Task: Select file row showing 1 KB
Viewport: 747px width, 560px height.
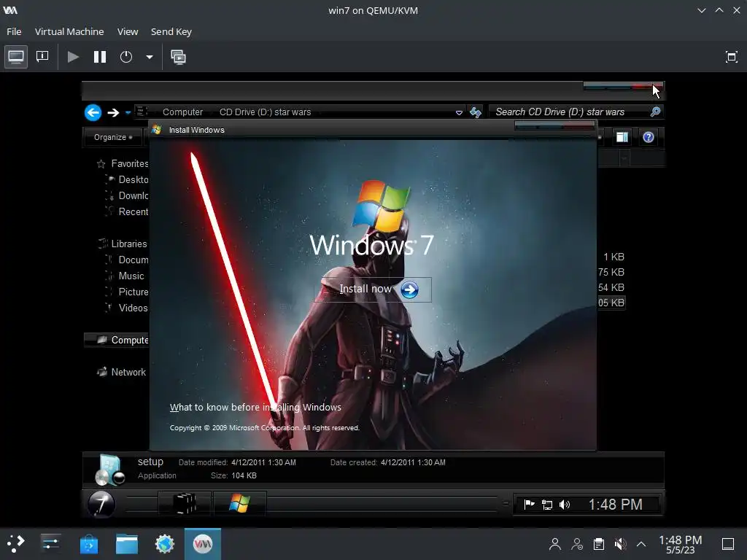Action: 612,257
